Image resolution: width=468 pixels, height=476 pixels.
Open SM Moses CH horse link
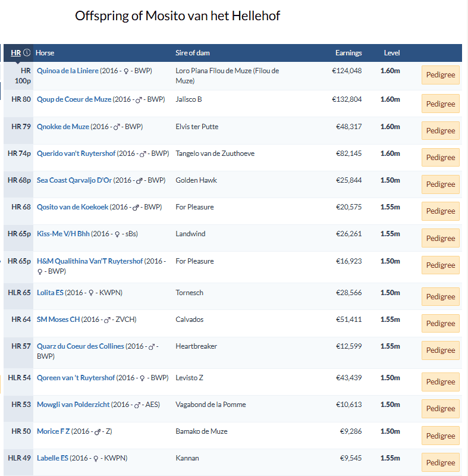[x=58, y=320]
